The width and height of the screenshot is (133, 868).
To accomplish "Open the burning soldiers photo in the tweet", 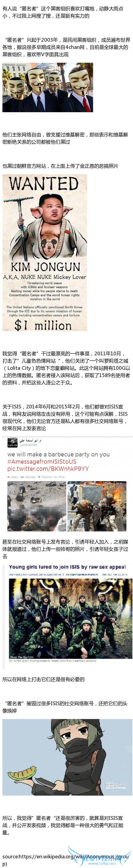I will (x=97, y=506).
